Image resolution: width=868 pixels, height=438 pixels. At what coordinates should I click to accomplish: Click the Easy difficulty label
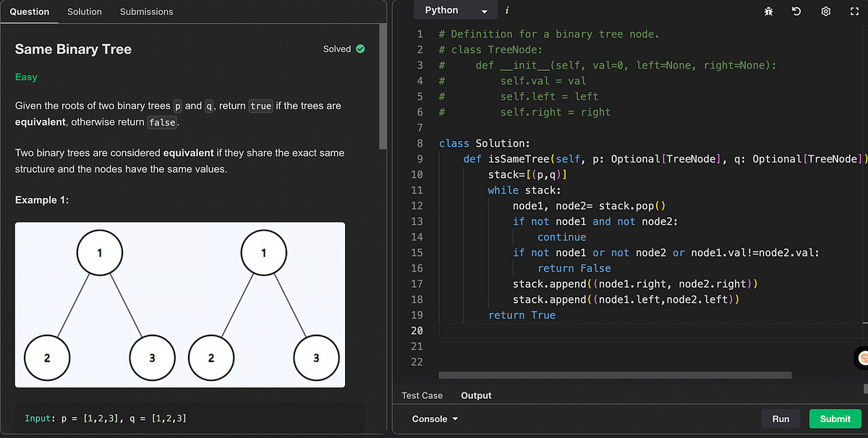(x=27, y=75)
